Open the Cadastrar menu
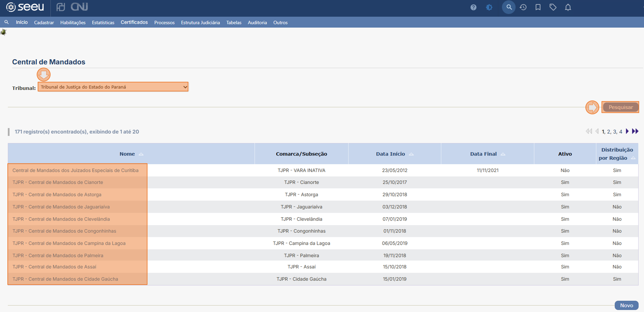644x312 pixels. [x=44, y=23]
